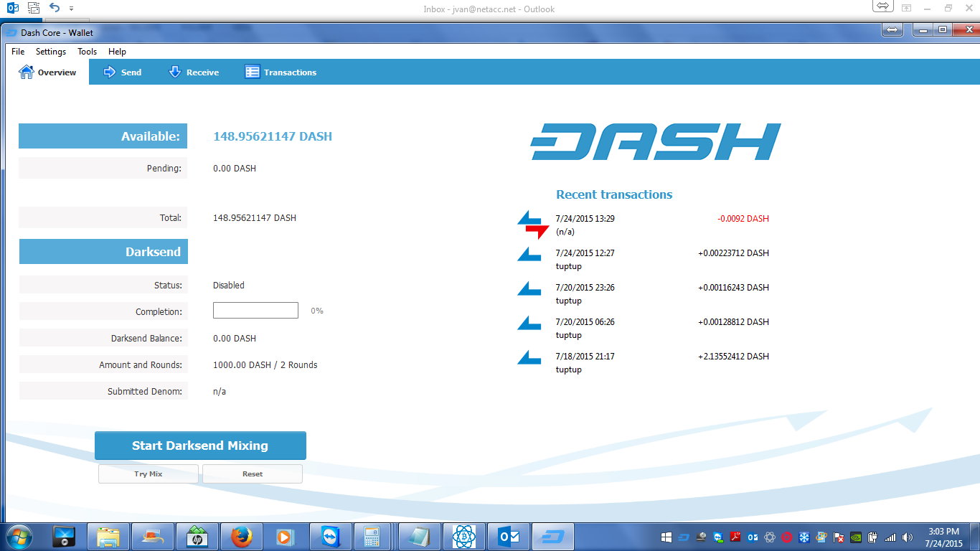
Task: Open Windows Media Center from taskbar
Action: click(65, 537)
